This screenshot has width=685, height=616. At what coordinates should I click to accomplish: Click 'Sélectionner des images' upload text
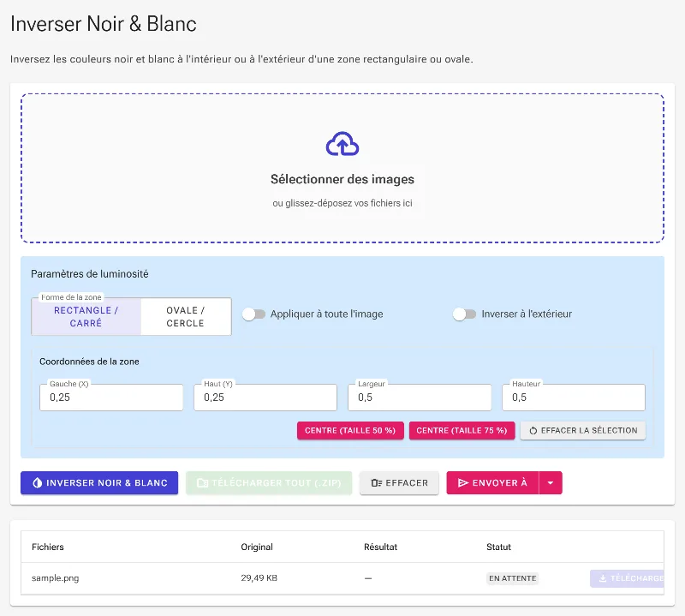coord(342,179)
